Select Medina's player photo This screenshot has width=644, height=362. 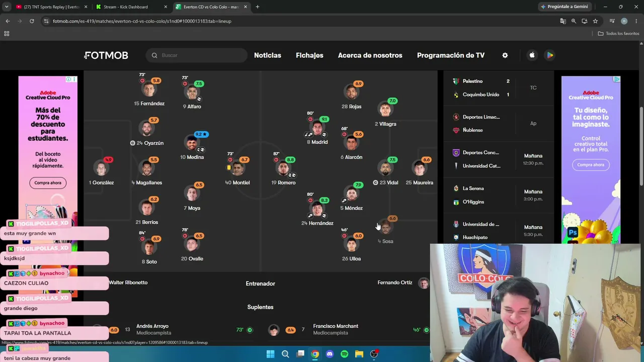(x=192, y=143)
